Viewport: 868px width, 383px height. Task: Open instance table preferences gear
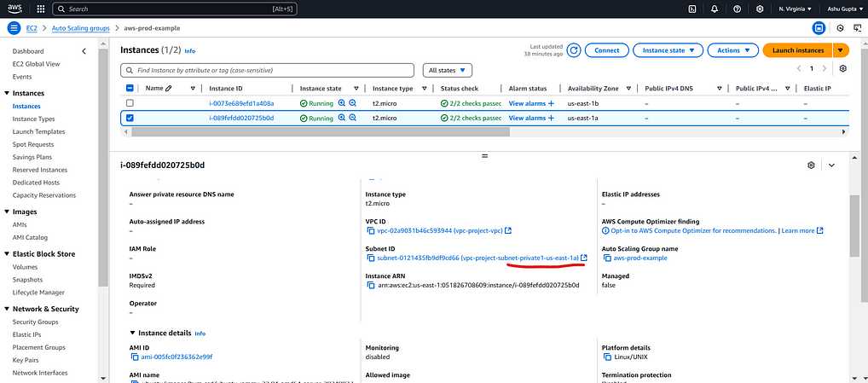(843, 68)
